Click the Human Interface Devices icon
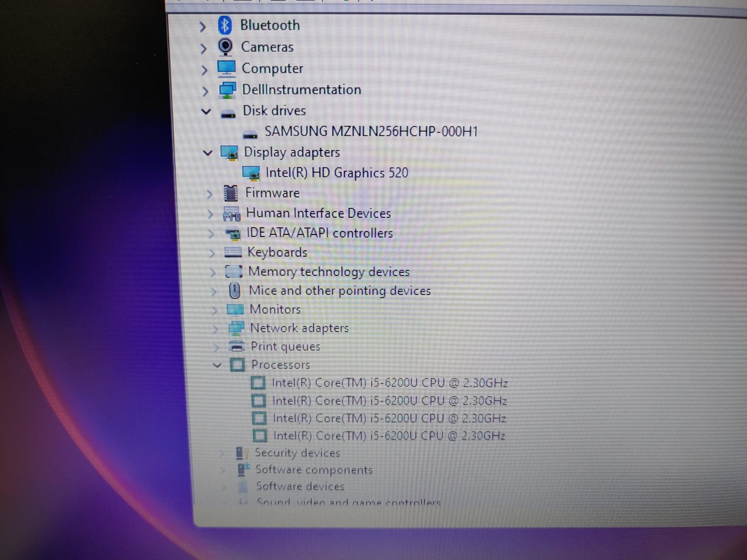 coord(231,213)
